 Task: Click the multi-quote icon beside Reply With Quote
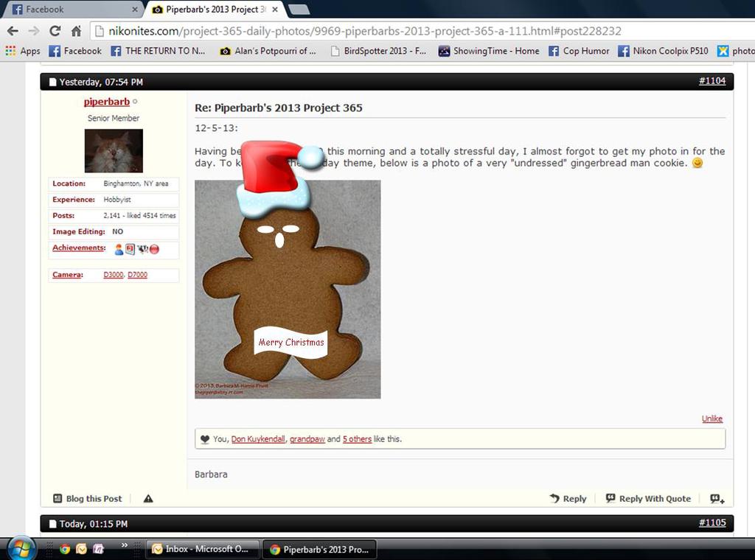(x=717, y=499)
